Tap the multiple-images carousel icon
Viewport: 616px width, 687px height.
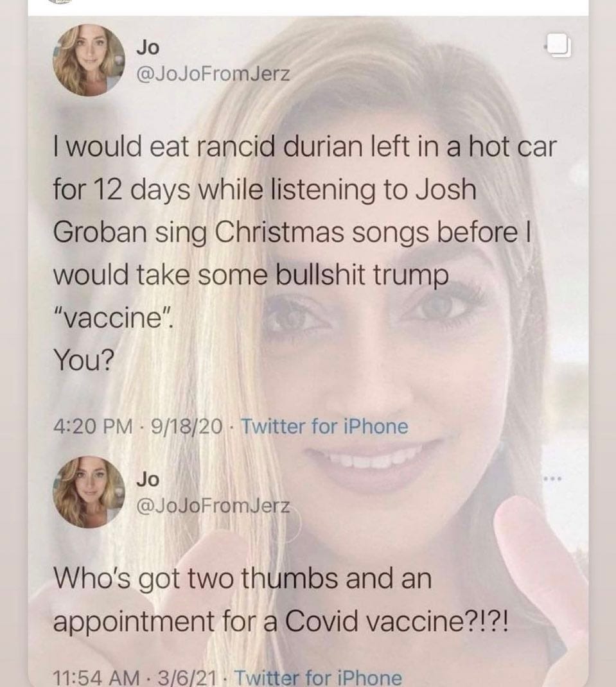(558, 46)
